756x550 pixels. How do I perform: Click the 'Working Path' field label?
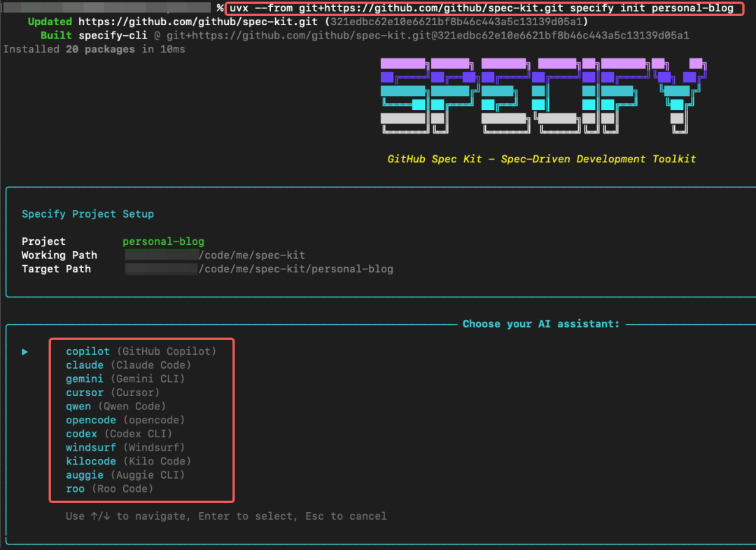point(59,255)
